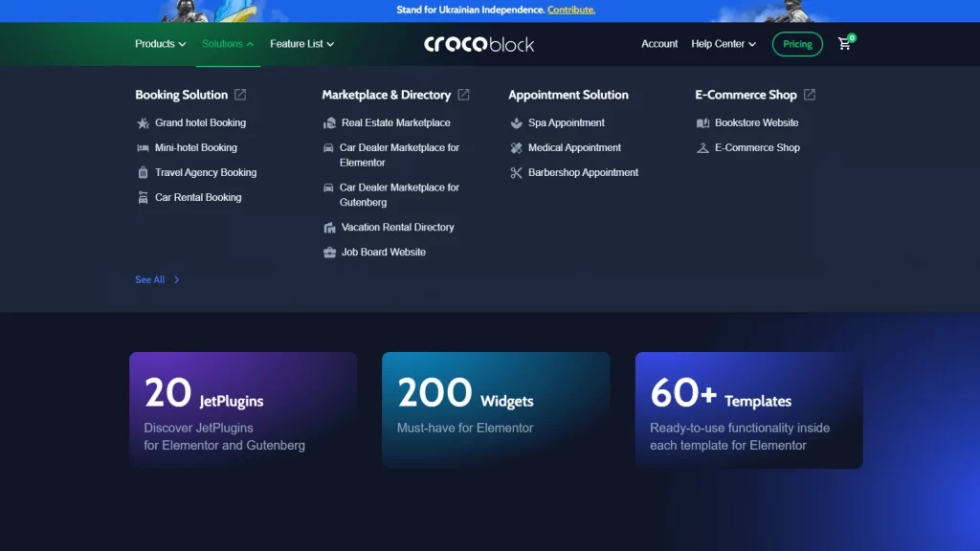Select Grand hotel Booking

[201, 123]
